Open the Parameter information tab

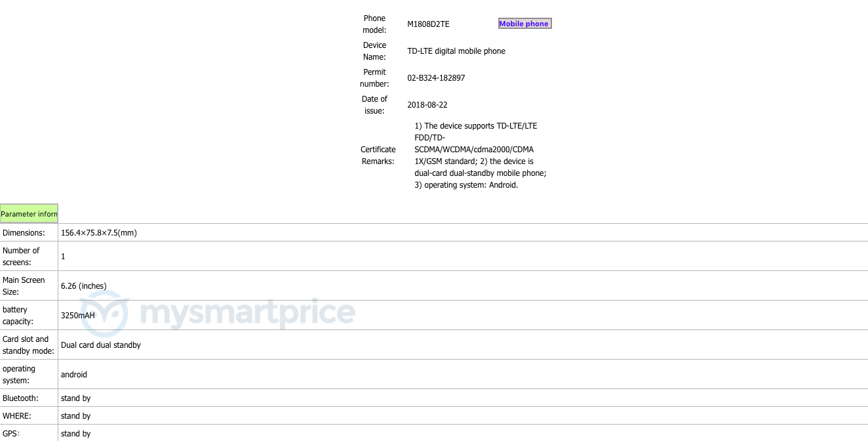tap(29, 214)
